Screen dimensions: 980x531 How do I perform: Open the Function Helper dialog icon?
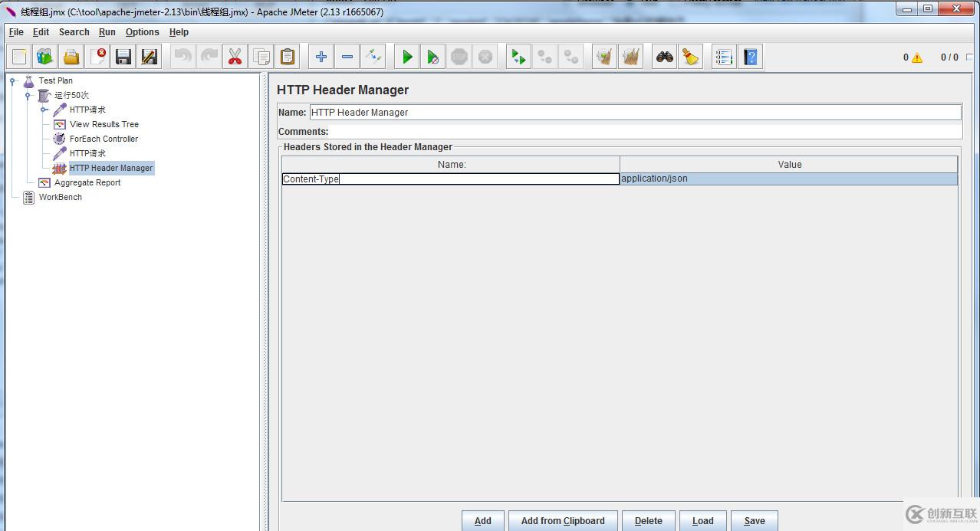724,57
